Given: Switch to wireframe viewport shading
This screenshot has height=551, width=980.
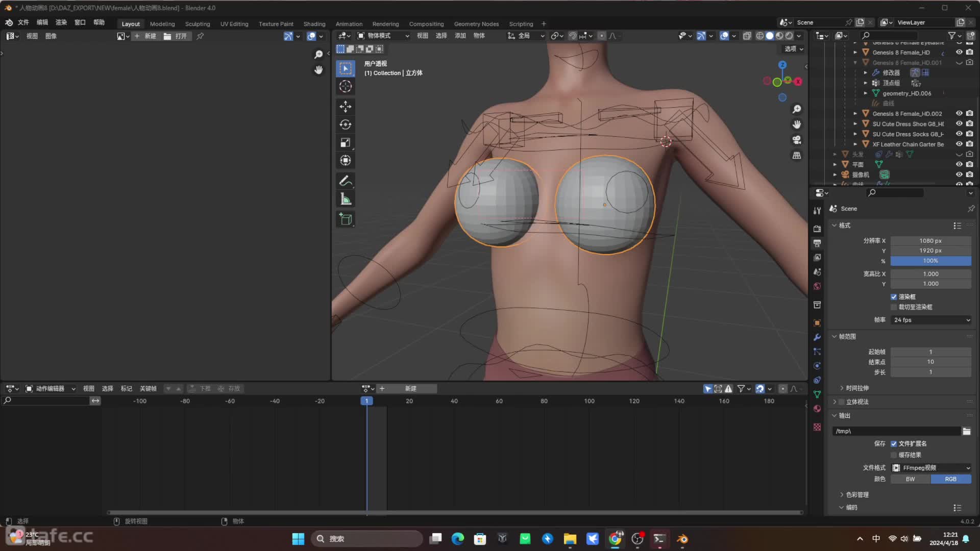Looking at the screenshot, I should (x=760, y=36).
